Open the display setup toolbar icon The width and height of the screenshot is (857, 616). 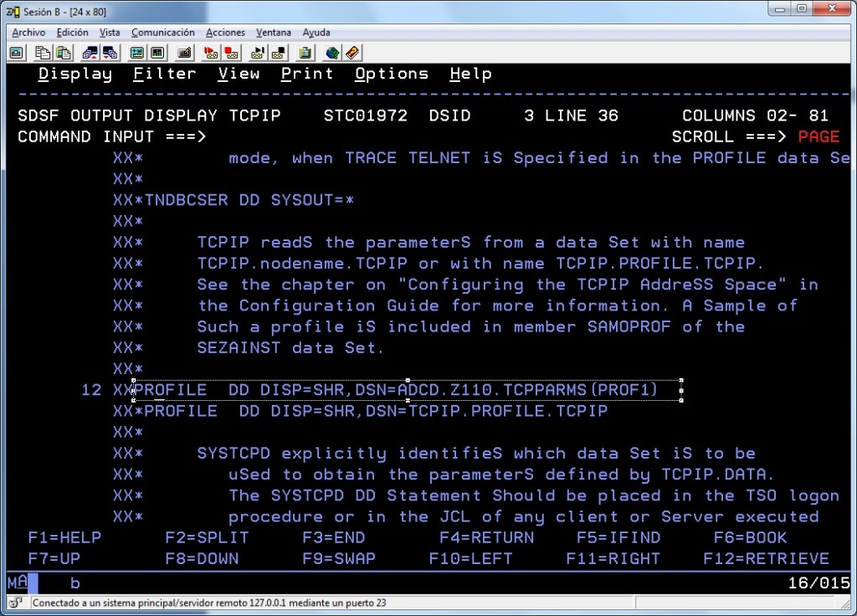tap(136, 53)
